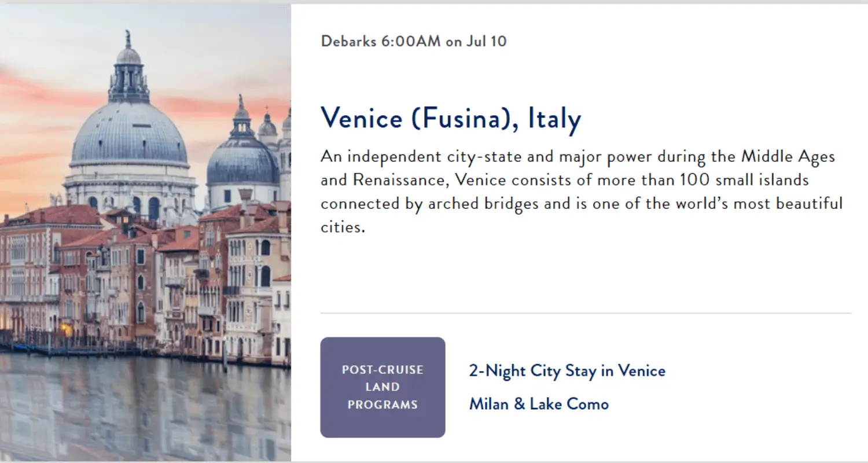Click the smaller dome in the photo
Screen dimensions: 868x463
tap(242, 162)
